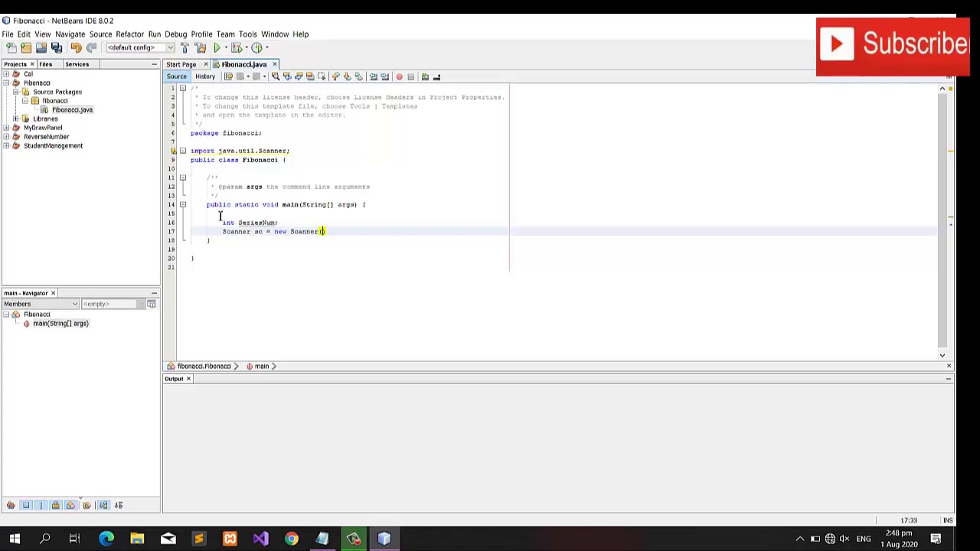The image size is (980, 551).
Task: Click the Stop Macro Recording icon
Action: pos(410,77)
